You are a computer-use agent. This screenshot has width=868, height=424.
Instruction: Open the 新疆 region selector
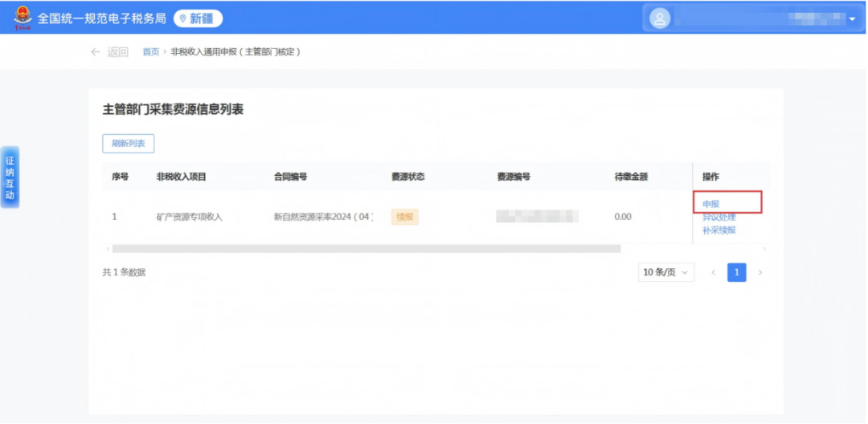[x=199, y=18]
